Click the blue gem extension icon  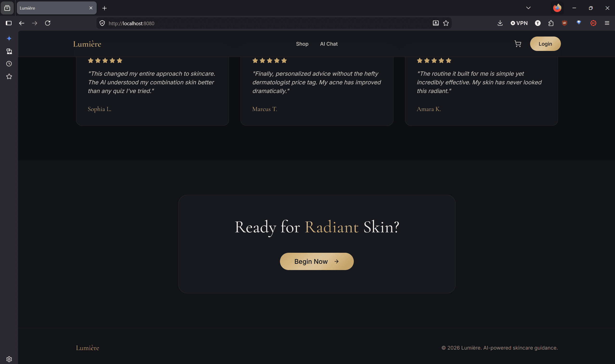579,23
